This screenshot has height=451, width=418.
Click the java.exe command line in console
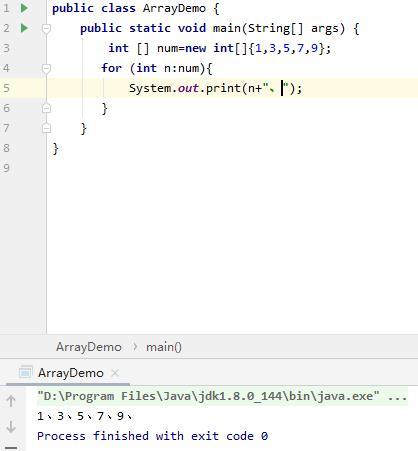[208, 396]
